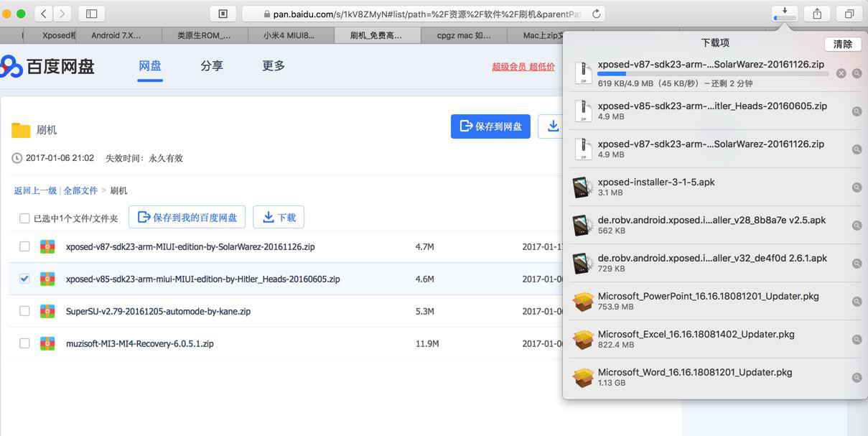
Task: Switch to the 刷机_免费高 browser tab
Action: point(376,34)
